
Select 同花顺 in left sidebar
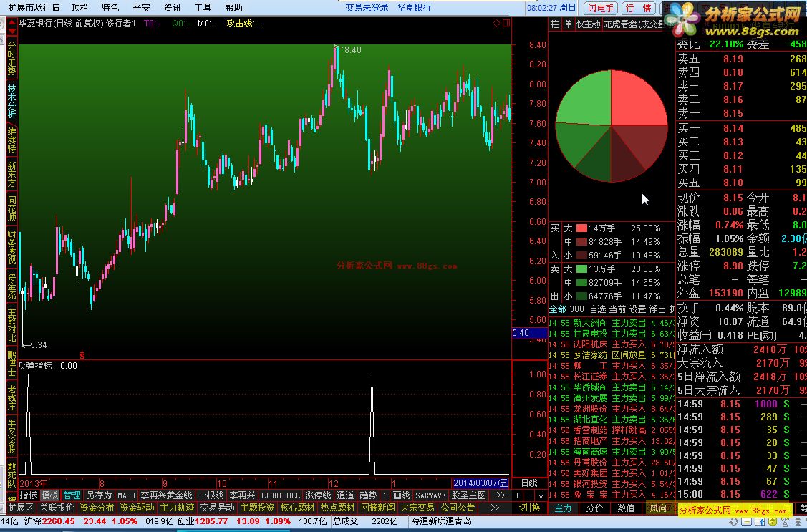[12, 208]
